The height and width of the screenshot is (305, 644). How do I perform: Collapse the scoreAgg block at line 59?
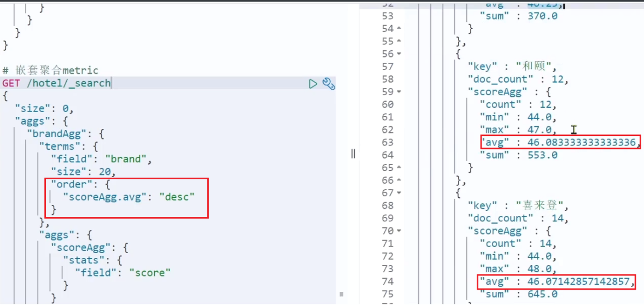click(x=400, y=91)
